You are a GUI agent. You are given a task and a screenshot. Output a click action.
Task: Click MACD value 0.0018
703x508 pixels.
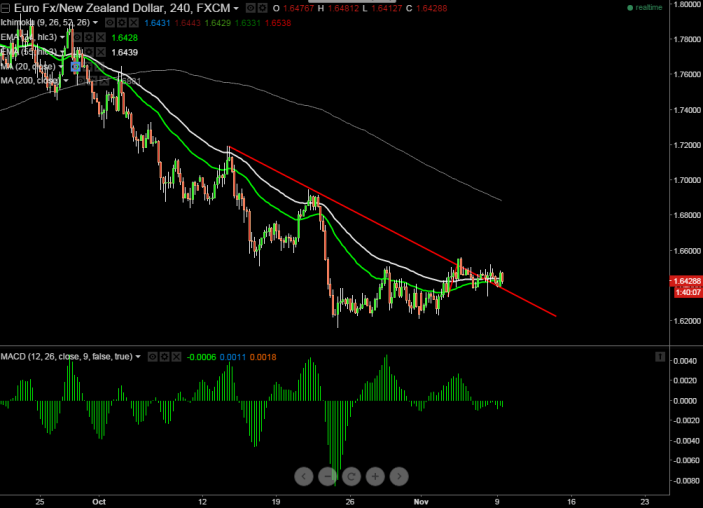coord(263,357)
